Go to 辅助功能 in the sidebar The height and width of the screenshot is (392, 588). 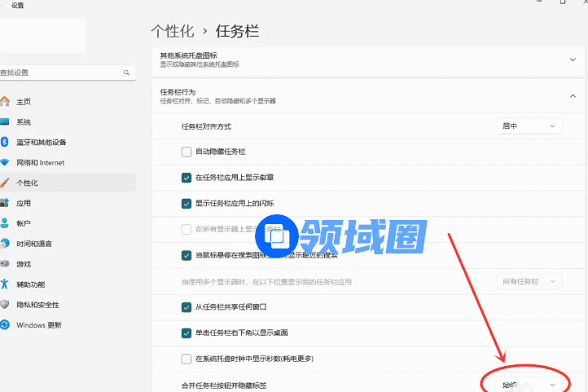(33, 284)
